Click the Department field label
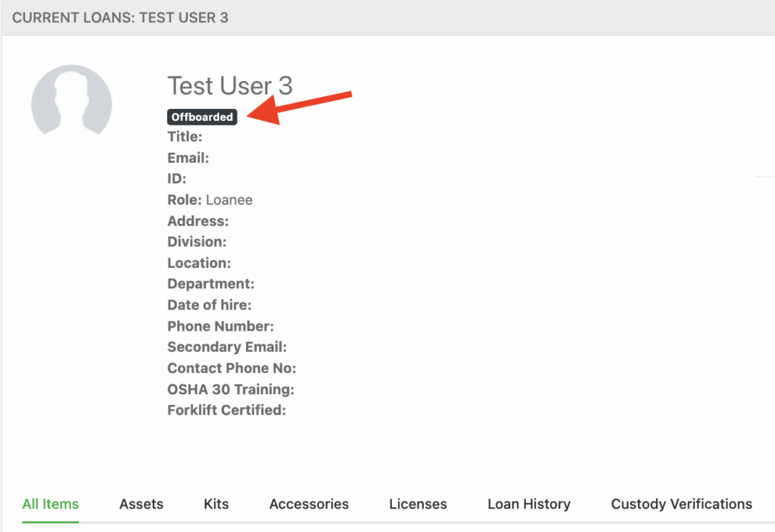The image size is (775, 532). 210,284
